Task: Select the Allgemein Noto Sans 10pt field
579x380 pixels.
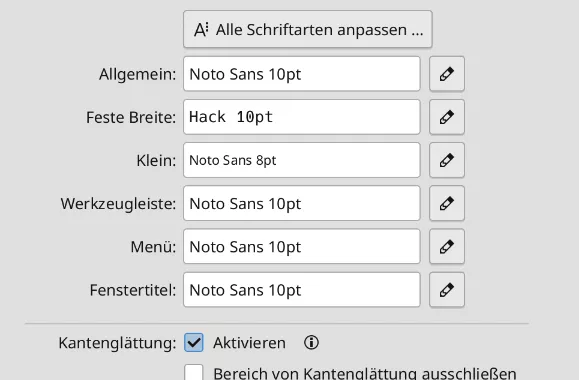Action: pyautogui.click(x=302, y=74)
